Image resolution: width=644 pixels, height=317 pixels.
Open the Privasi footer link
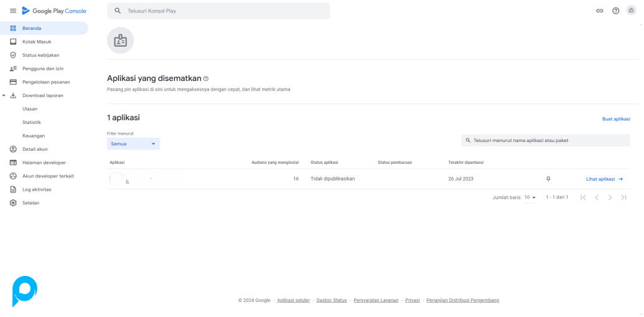pyautogui.click(x=413, y=300)
